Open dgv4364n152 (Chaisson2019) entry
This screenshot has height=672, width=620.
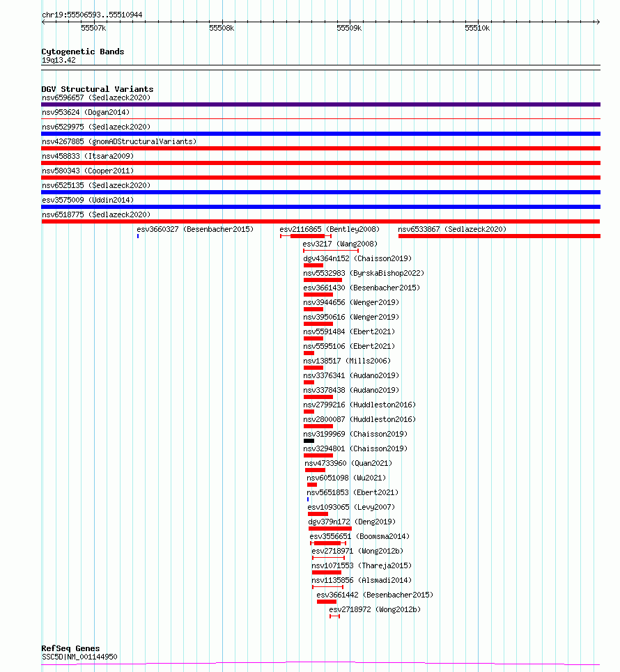pyautogui.click(x=357, y=258)
